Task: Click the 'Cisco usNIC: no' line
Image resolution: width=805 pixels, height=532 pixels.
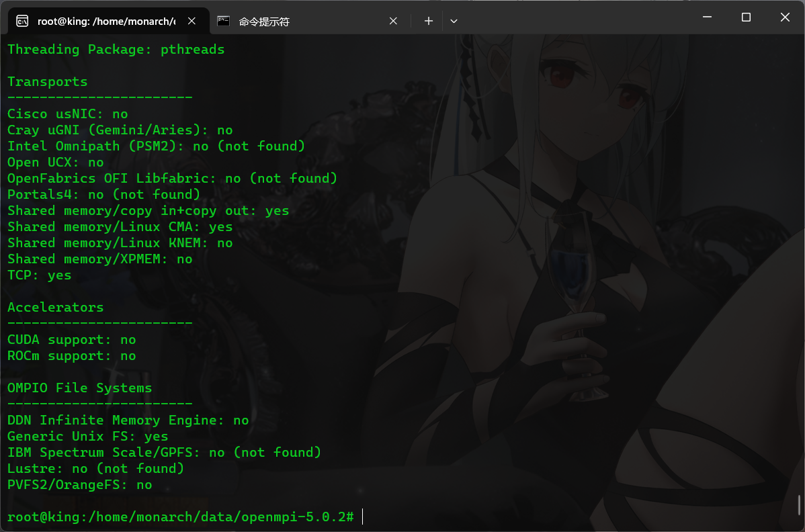Action: point(68,114)
